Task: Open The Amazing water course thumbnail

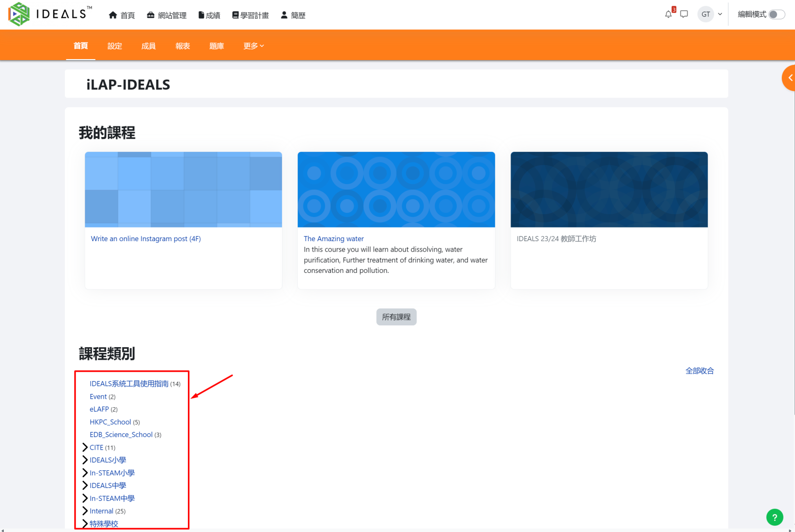Action: (x=396, y=189)
